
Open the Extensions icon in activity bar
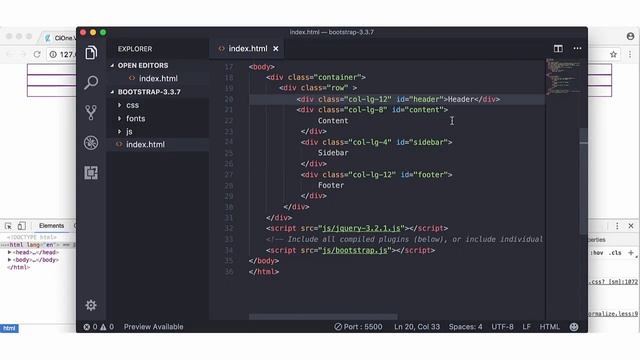click(91, 173)
